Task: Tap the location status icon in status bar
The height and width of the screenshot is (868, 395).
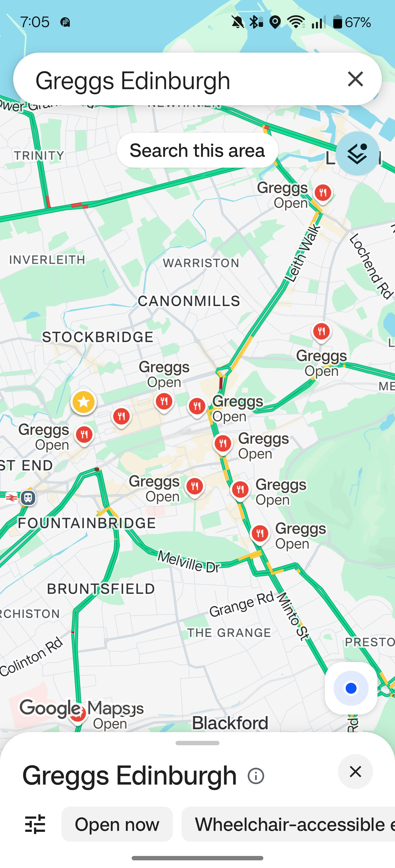Action: pos(275,22)
